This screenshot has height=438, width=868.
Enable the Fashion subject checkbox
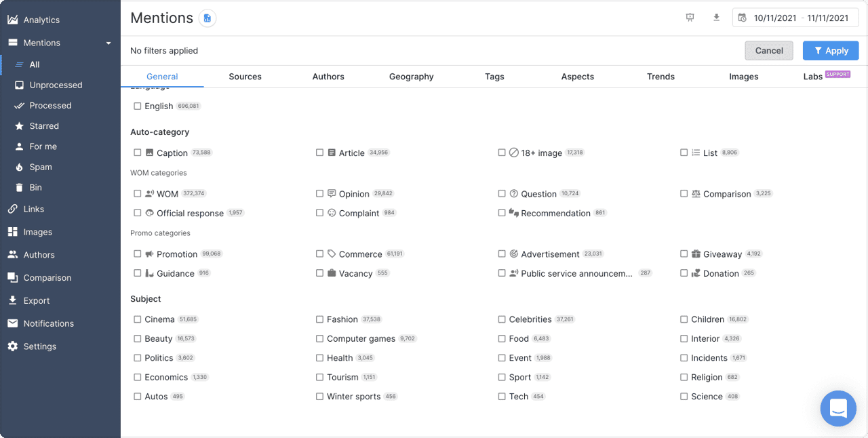[x=319, y=319]
